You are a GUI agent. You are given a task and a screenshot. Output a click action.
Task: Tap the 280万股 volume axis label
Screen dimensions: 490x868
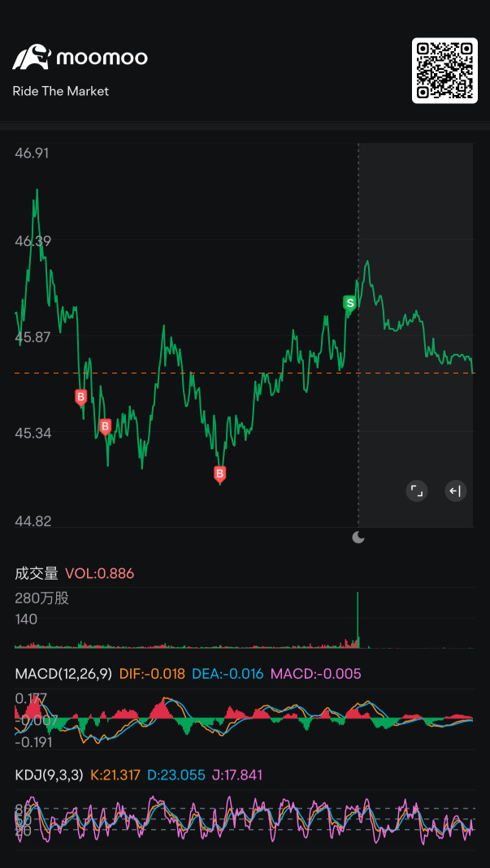[x=41, y=598]
